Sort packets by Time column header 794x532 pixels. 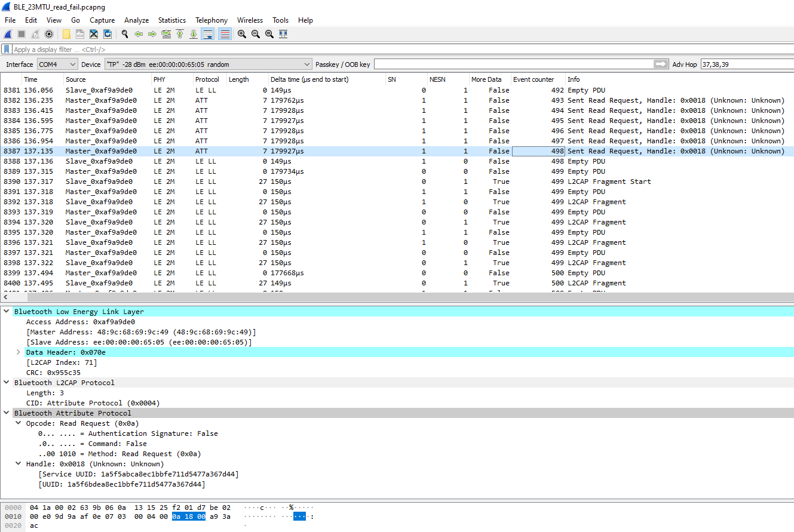click(x=42, y=79)
